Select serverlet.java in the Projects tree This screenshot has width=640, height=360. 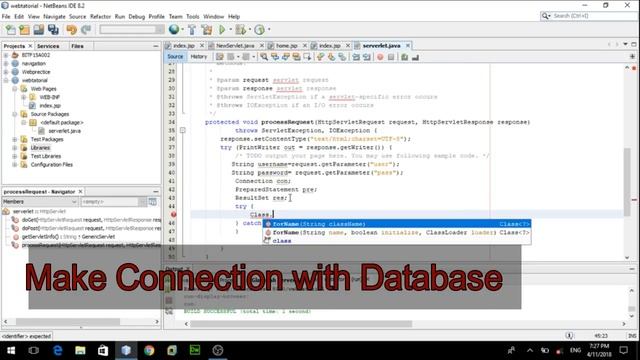pos(64,131)
